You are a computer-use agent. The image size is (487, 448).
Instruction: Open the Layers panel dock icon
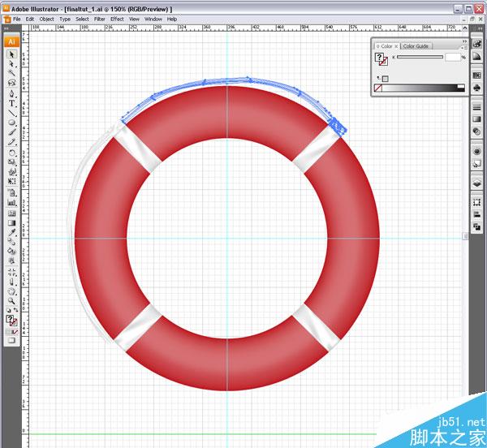point(476,183)
